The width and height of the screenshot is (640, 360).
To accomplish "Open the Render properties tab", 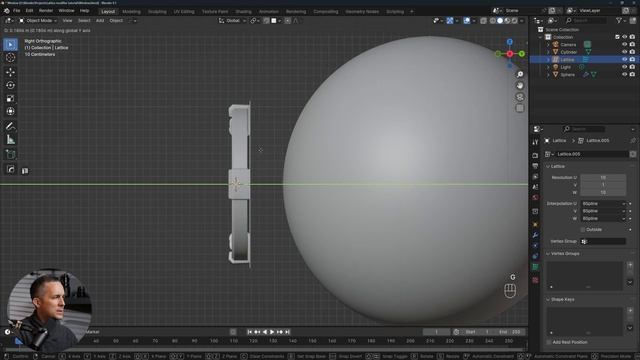I will (535, 156).
